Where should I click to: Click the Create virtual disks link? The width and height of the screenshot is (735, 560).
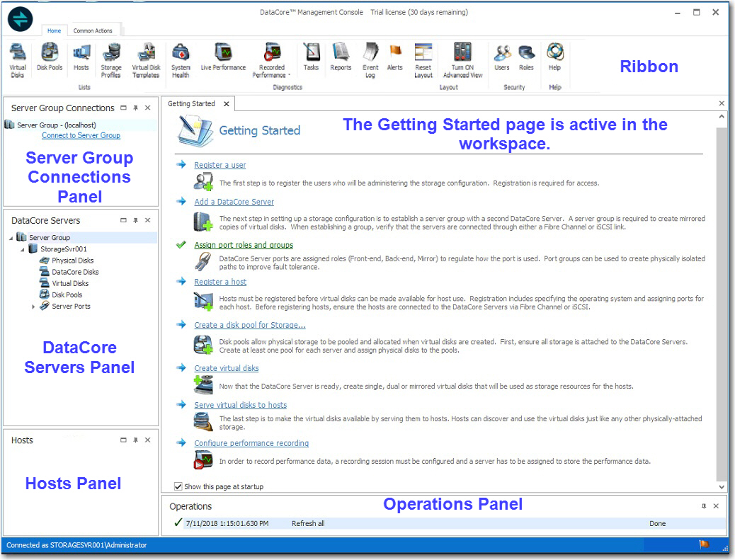point(227,368)
